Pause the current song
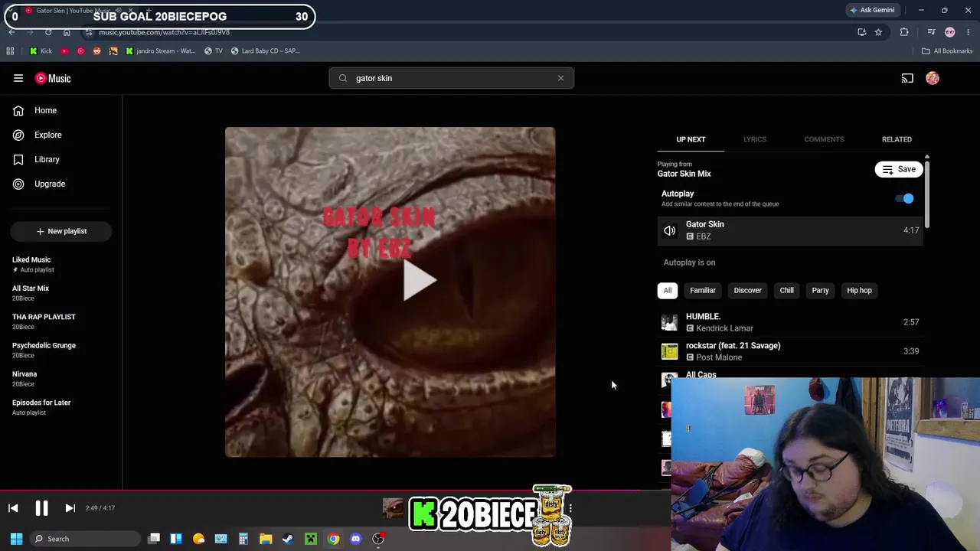Viewport: 980px width, 551px height. click(41, 508)
